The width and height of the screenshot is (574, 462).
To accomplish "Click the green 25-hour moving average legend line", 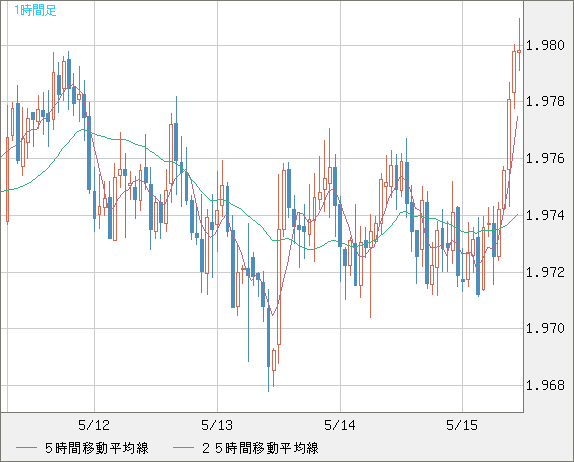I will [x=183, y=448].
